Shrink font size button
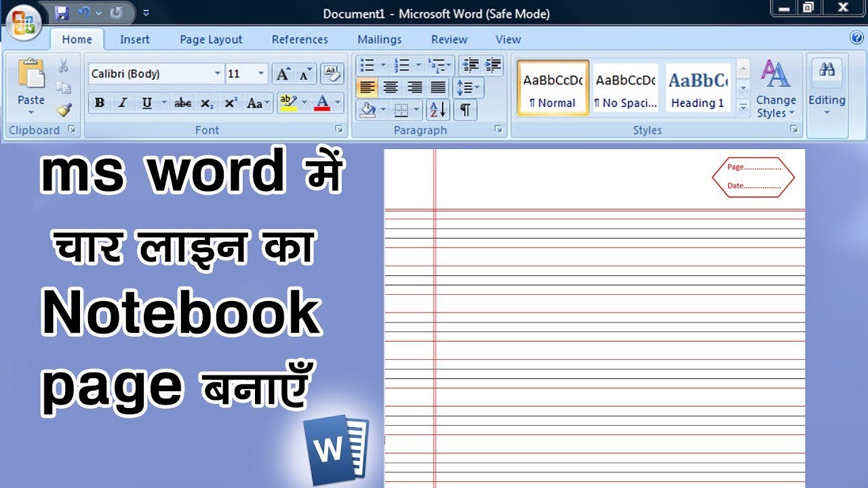Screen dimensions: 868x488 (x=304, y=73)
